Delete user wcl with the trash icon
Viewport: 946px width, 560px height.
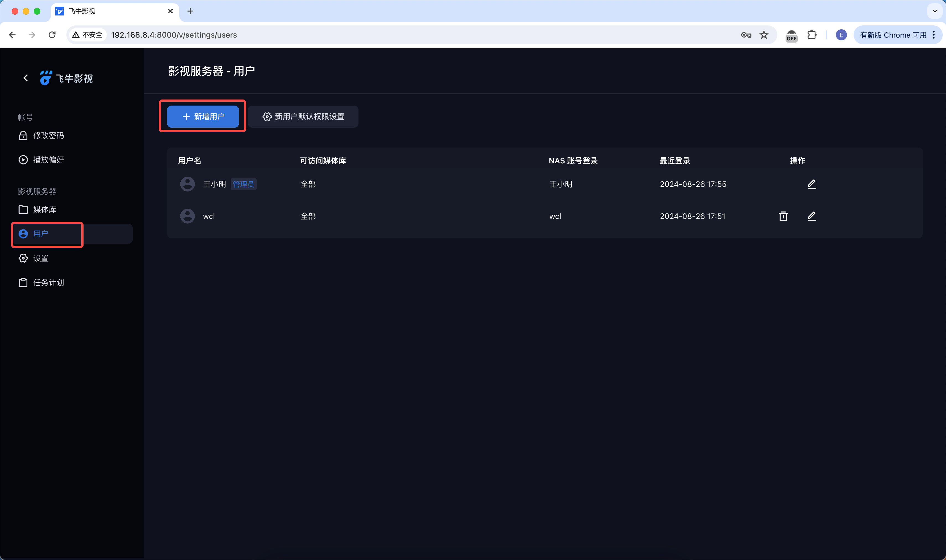click(x=783, y=216)
